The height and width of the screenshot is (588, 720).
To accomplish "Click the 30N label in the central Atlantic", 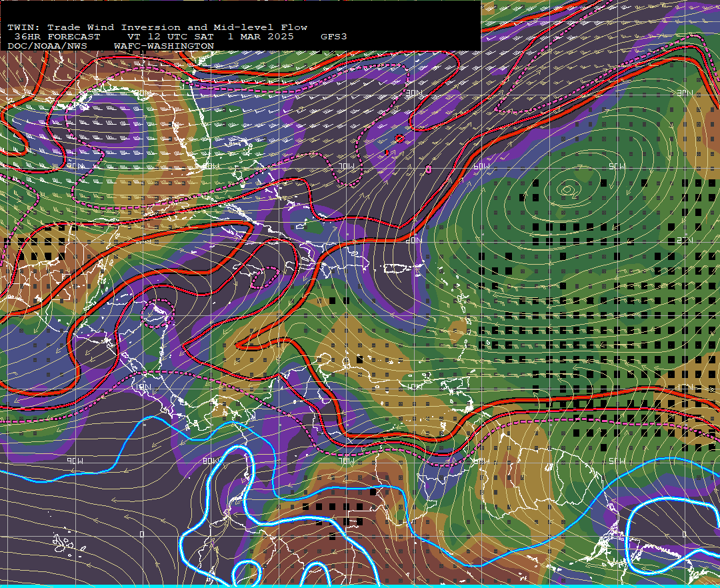I will [414, 93].
